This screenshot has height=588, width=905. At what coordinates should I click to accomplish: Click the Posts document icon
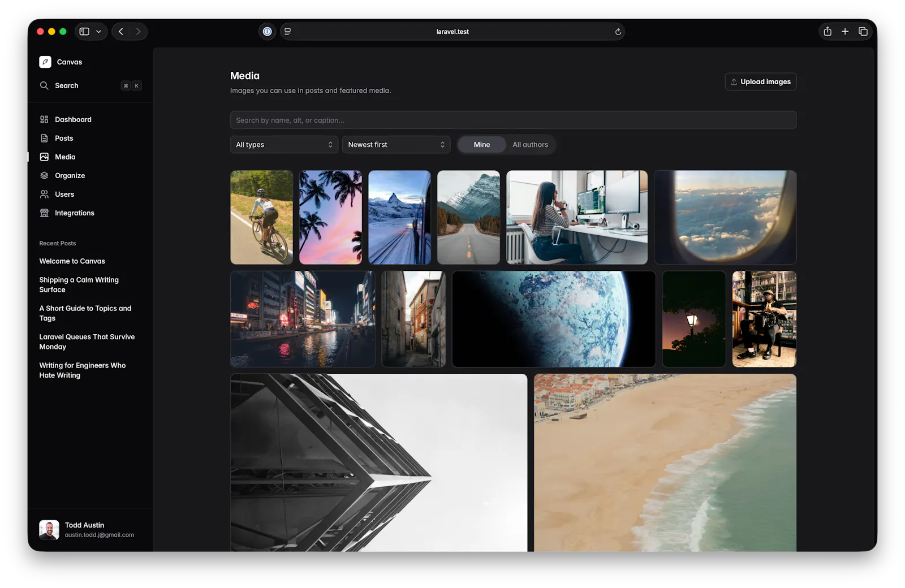(44, 139)
